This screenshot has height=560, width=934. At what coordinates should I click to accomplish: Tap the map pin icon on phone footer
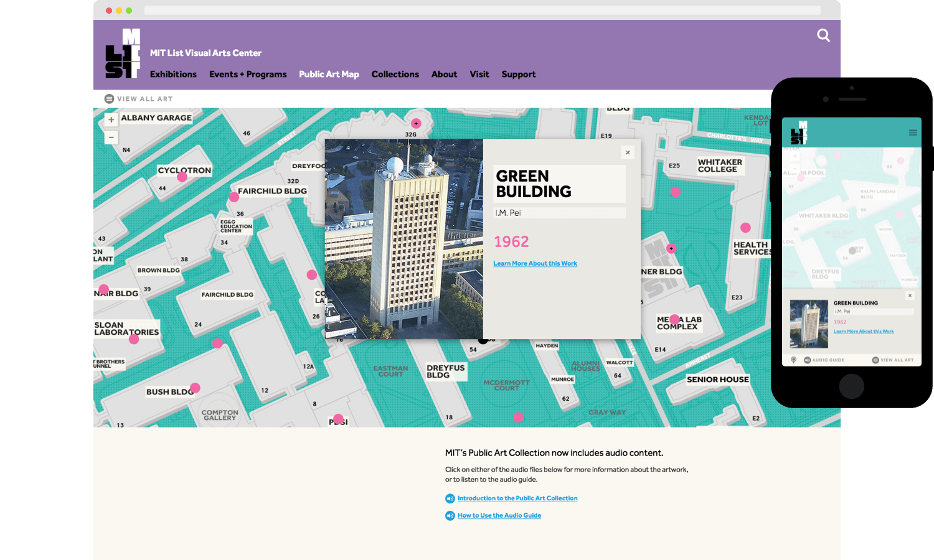click(x=793, y=360)
